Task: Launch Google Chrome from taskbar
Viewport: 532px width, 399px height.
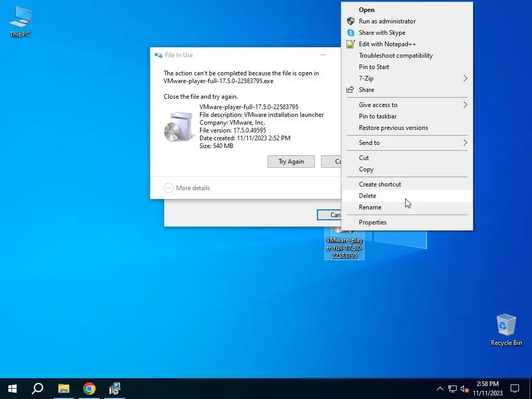Action: 89,389
